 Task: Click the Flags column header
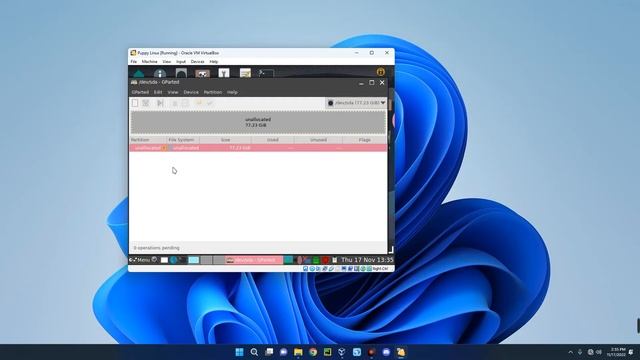click(364, 140)
